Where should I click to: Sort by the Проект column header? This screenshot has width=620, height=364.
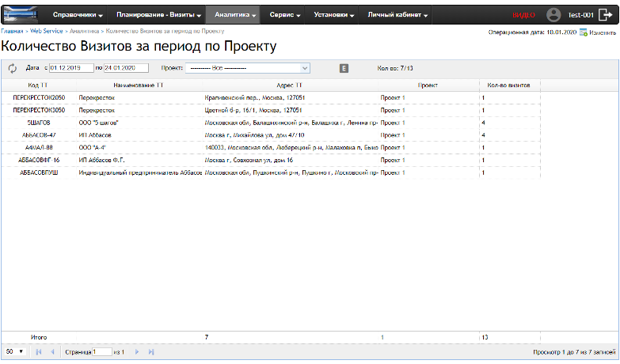tap(428, 85)
